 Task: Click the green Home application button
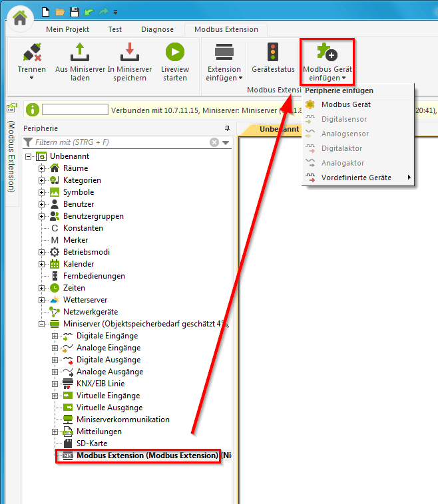(21, 18)
